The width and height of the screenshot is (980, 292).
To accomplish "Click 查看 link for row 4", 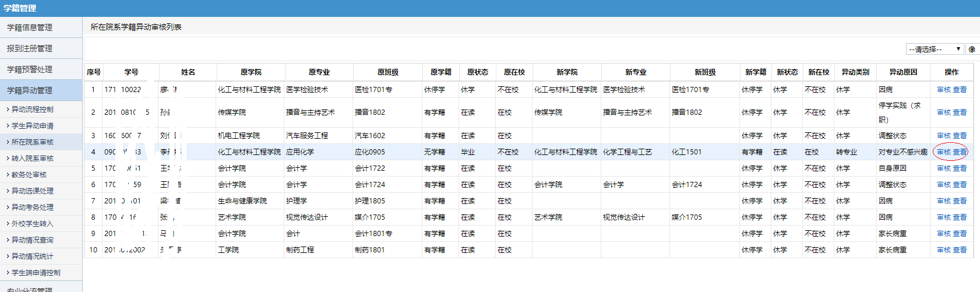I will (960, 152).
